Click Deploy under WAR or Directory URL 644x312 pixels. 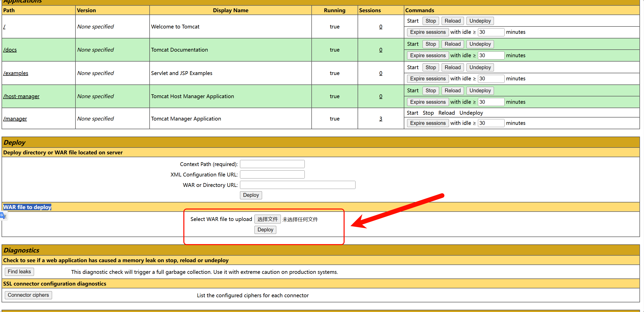coord(251,195)
